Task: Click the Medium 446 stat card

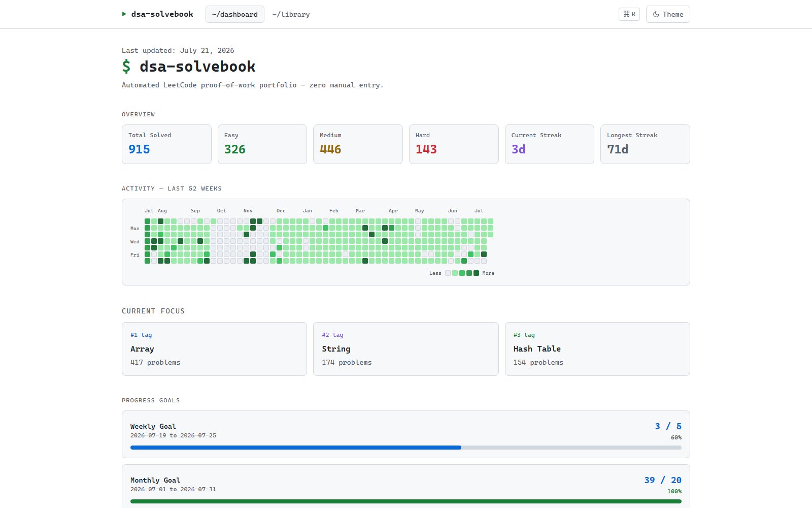Action: click(358, 144)
